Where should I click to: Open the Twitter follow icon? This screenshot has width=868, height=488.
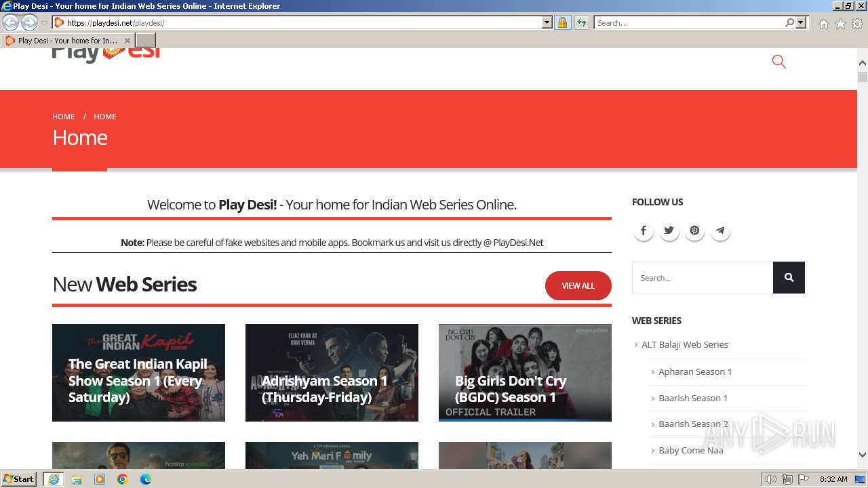[669, 230]
